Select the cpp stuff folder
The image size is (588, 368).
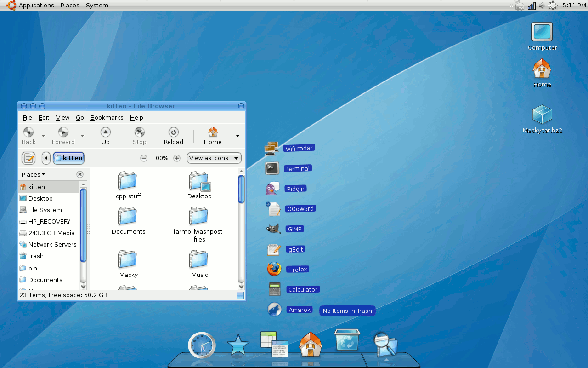point(128,185)
